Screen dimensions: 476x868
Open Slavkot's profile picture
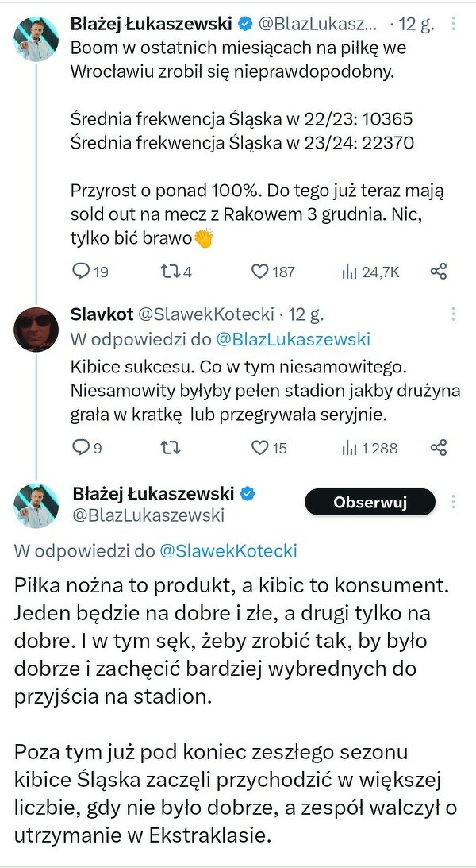[x=36, y=327]
